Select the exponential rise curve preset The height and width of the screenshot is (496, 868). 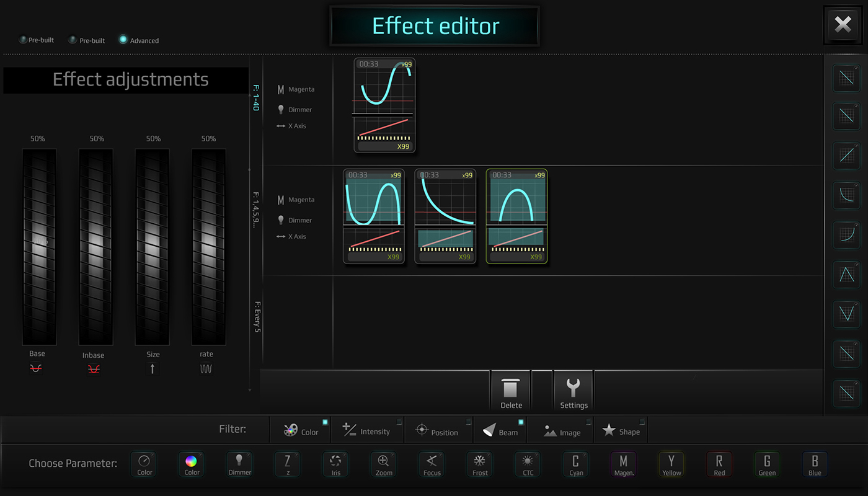point(846,235)
